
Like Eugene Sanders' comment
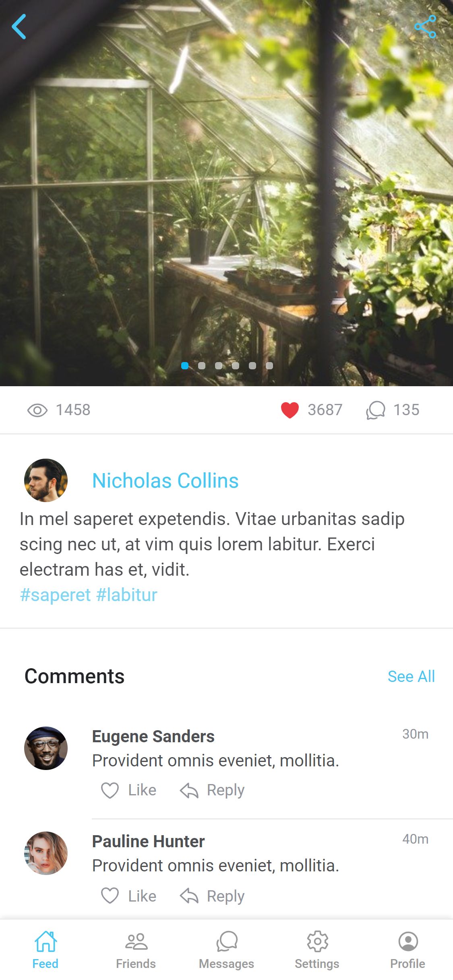[x=128, y=790]
